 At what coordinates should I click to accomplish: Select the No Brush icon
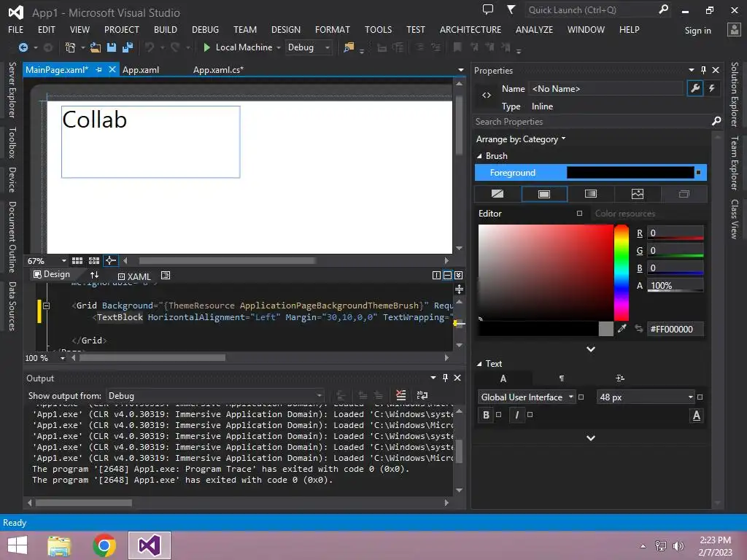pos(498,194)
